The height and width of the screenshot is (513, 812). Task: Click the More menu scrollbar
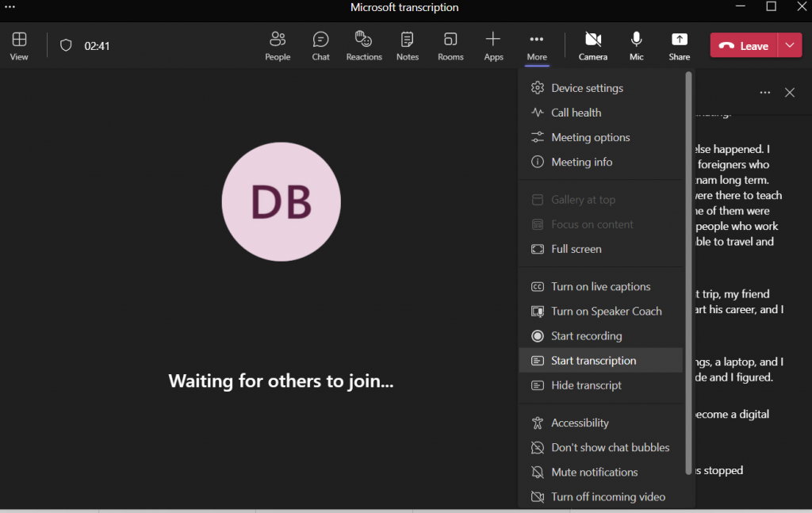(x=688, y=274)
